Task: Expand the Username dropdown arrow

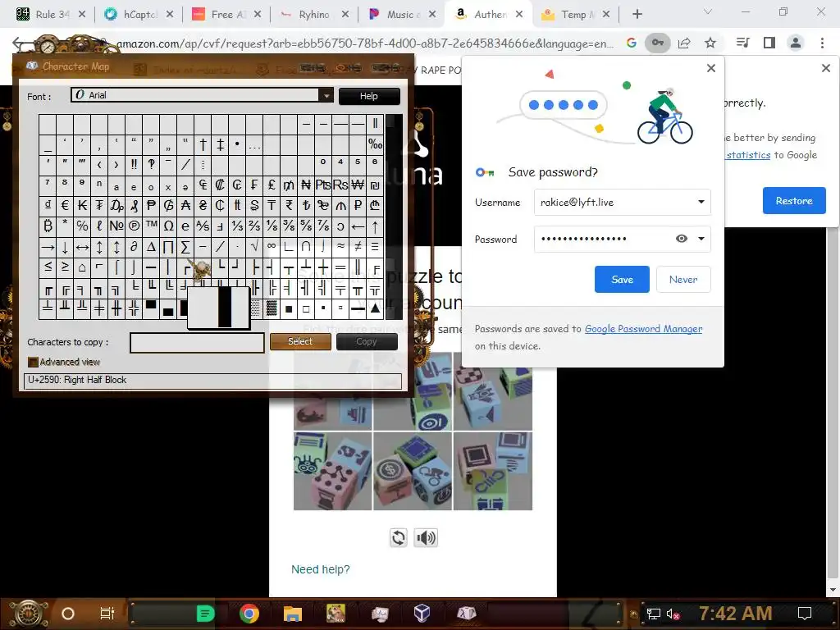Action: click(701, 202)
